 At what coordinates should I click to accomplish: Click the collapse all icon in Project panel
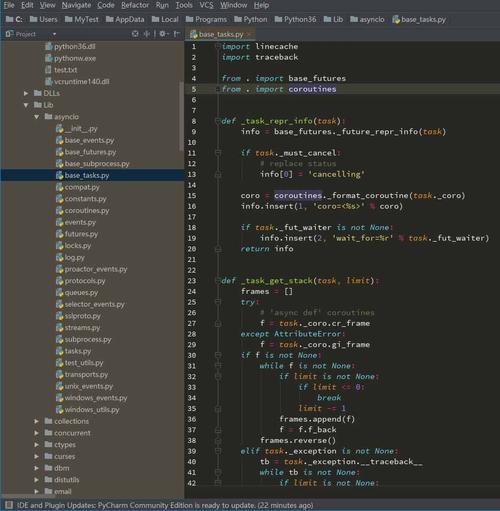pos(147,34)
